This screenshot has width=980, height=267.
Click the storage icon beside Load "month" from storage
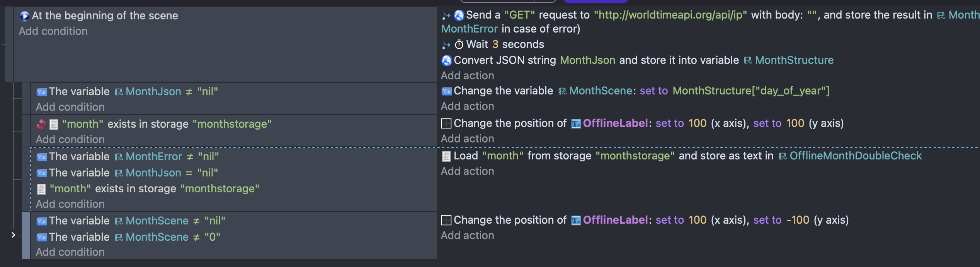click(446, 156)
